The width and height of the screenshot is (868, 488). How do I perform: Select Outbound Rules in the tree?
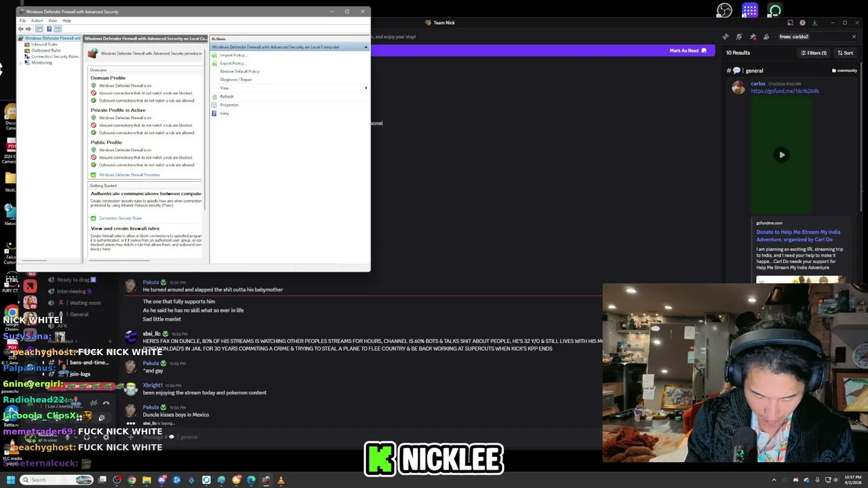pyautogui.click(x=45, y=50)
